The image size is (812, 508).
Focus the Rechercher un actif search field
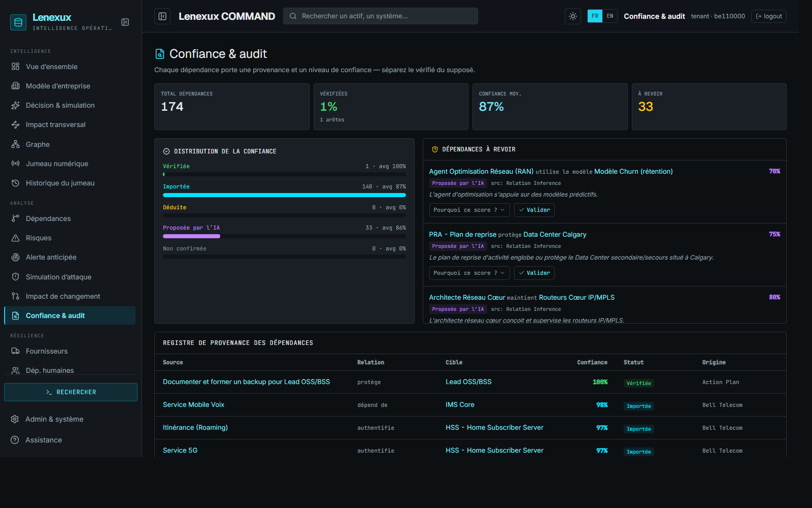[381, 16]
